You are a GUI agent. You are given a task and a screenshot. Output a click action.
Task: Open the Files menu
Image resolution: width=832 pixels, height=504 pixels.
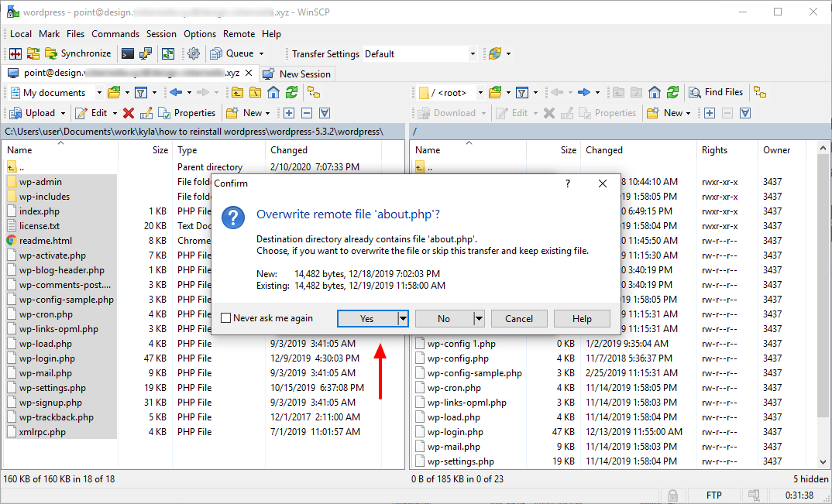(x=75, y=34)
